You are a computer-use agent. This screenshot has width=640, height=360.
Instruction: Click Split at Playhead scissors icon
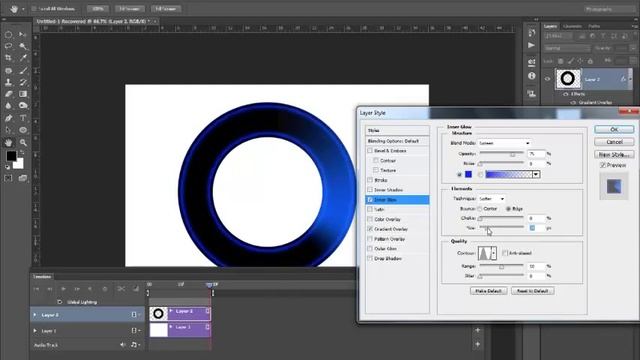coord(121,289)
